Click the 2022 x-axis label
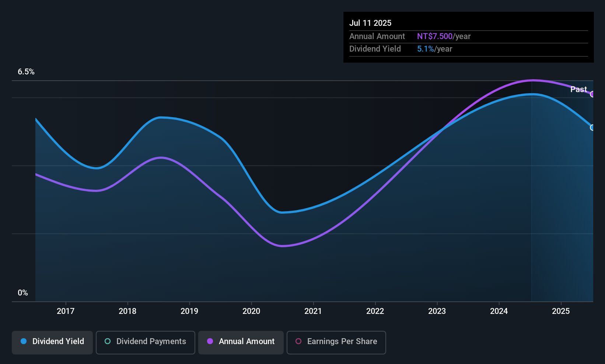 click(375, 311)
